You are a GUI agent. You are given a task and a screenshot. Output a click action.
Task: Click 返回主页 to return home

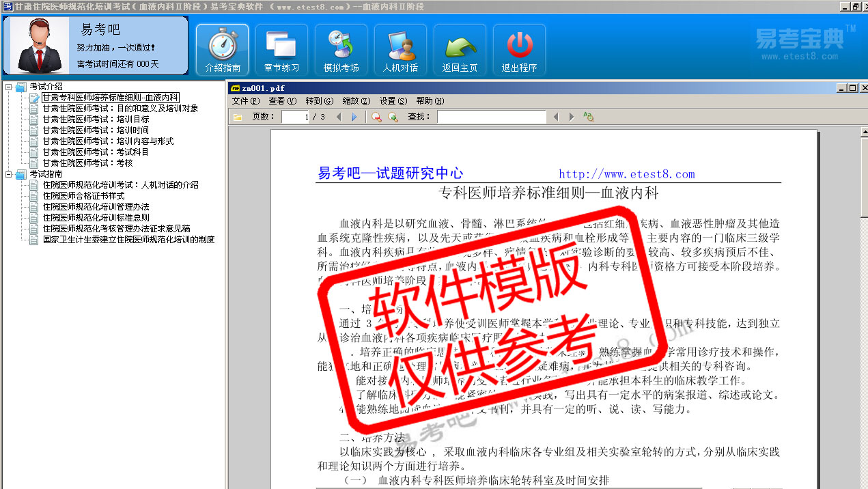coord(460,50)
